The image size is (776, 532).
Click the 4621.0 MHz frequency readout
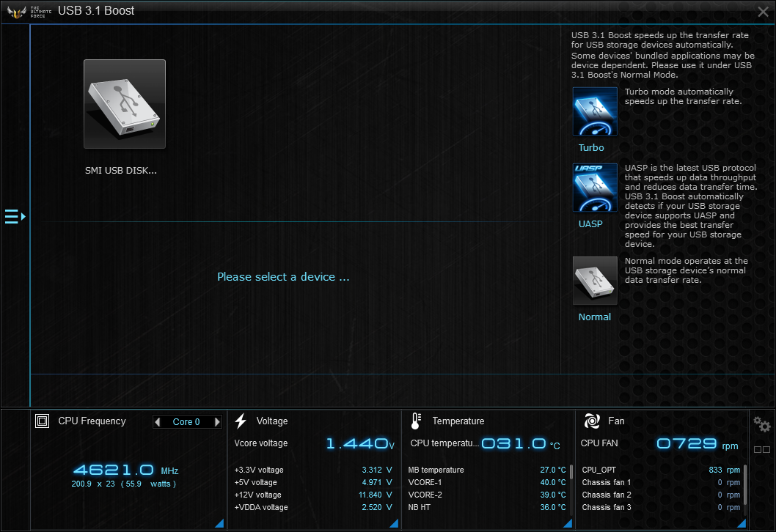(x=125, y=470)
